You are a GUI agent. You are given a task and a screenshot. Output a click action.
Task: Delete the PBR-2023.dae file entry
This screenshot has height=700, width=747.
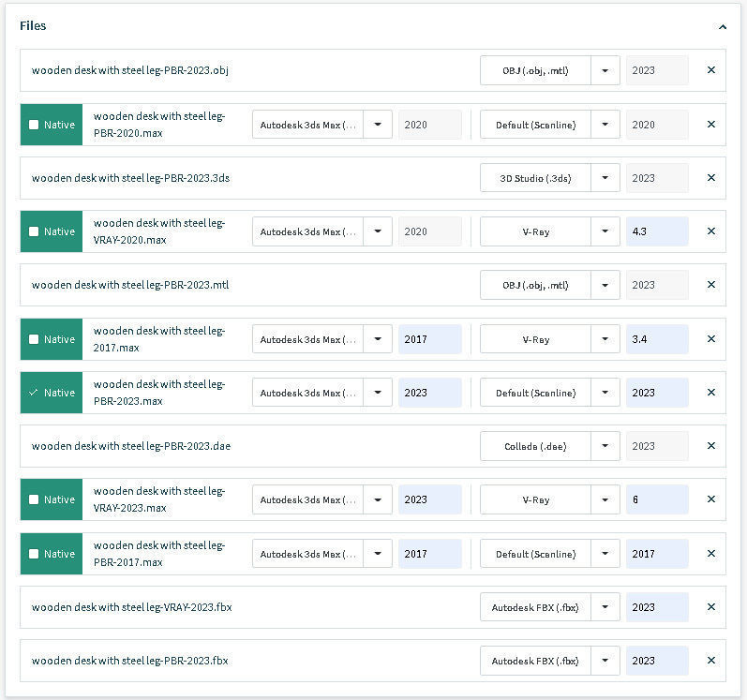click(x=710, y=446)
